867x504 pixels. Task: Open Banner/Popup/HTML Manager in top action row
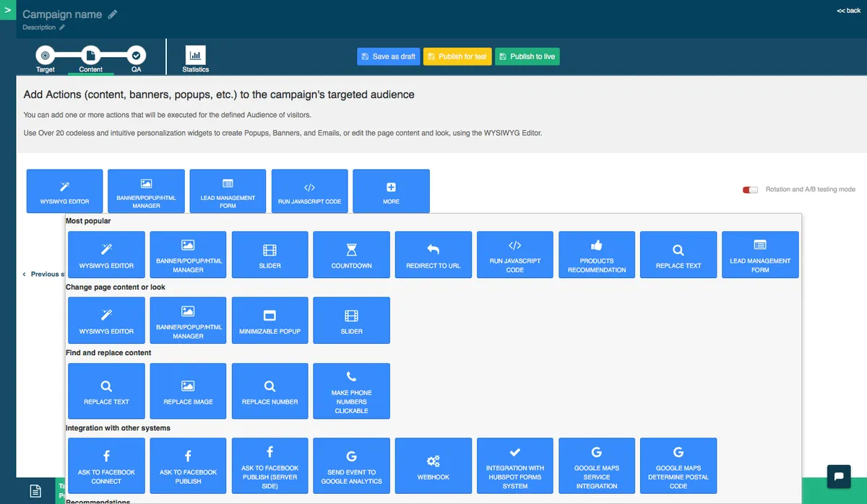(146, 191)
